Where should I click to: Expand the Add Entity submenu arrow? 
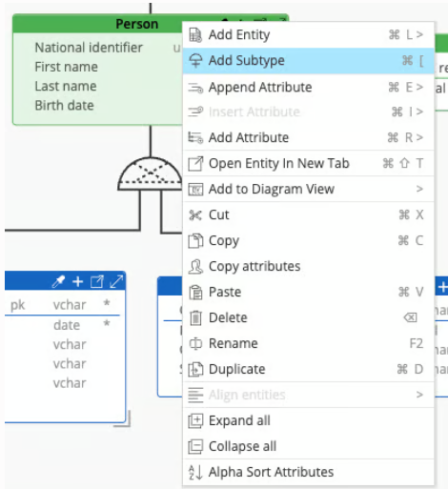(419, 34)
